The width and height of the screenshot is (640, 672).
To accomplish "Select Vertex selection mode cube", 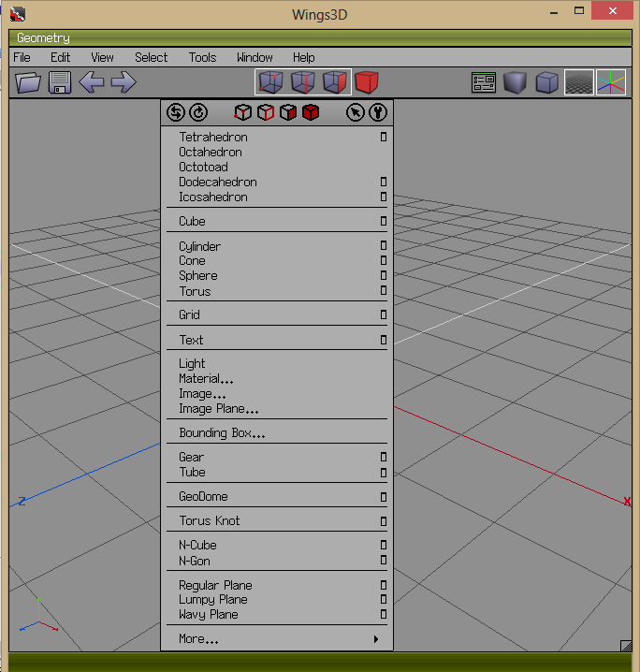I will 271,81.
